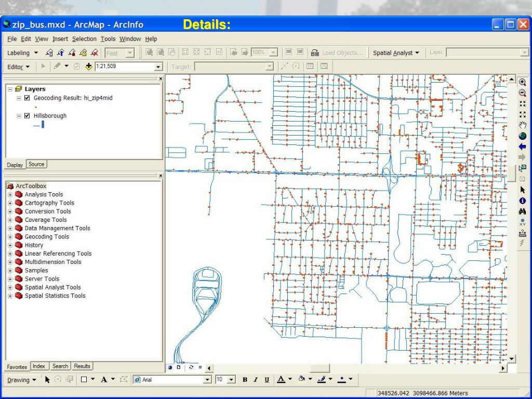The height and width of the screenshot is (399, 532).
Task: Switch to the Source tab
Action: (x=36, y=164)
